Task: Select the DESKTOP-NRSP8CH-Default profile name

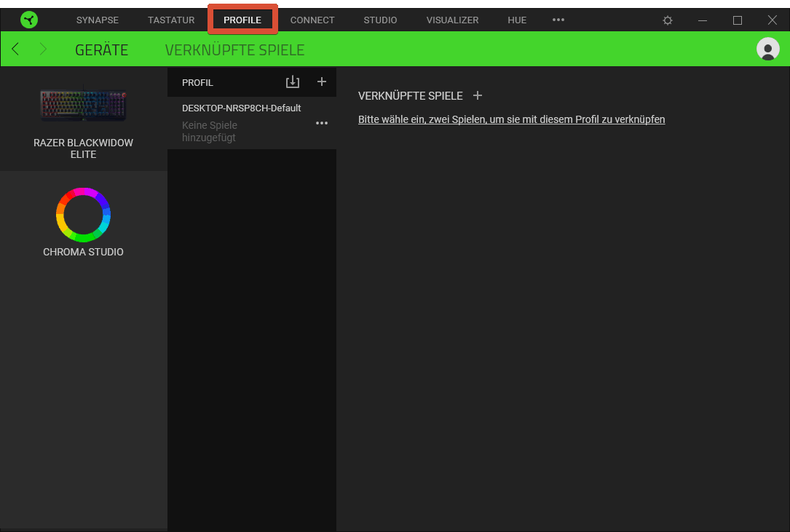Action: [x=241, y=108]
